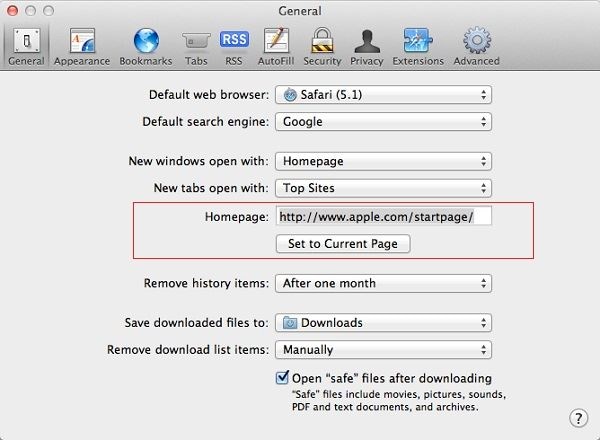Screen dimensions: 600x440
Task: Select the Advanced gear icon
Action: pos(476,40)
